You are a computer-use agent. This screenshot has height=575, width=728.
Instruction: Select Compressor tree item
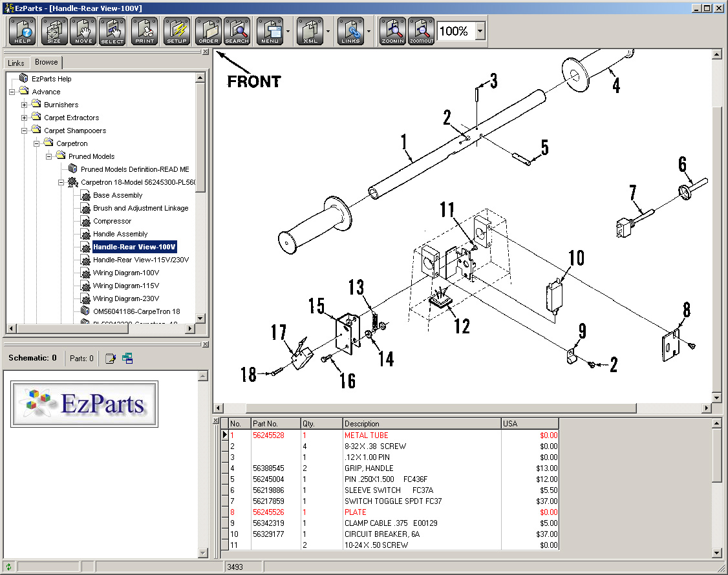point(112,222)
